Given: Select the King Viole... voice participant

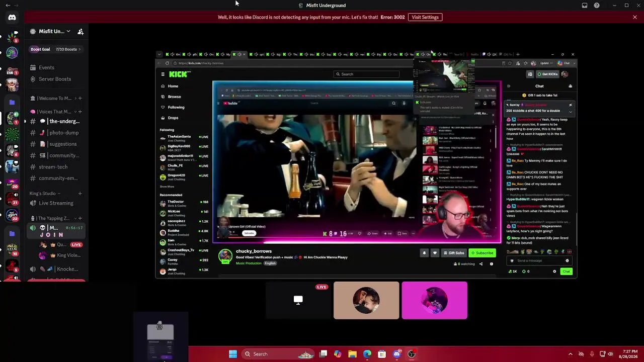Looking at the screenshot, I should (x=61, y=255).
